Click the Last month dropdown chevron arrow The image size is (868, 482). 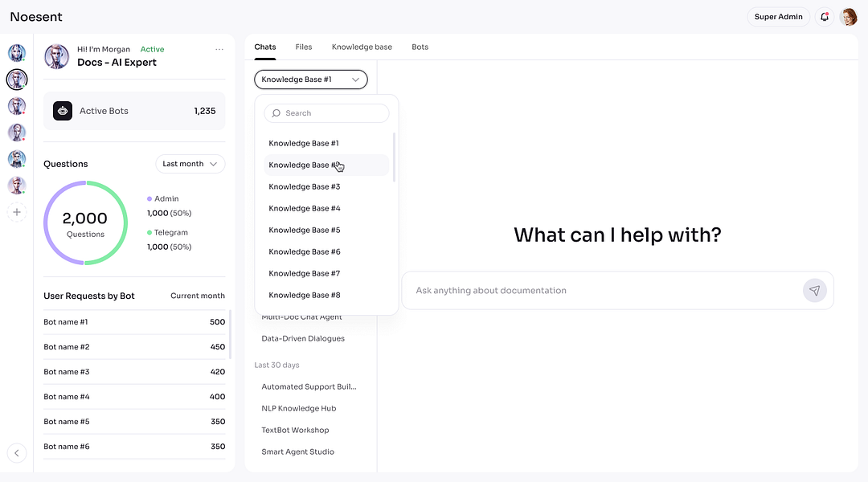213,164
